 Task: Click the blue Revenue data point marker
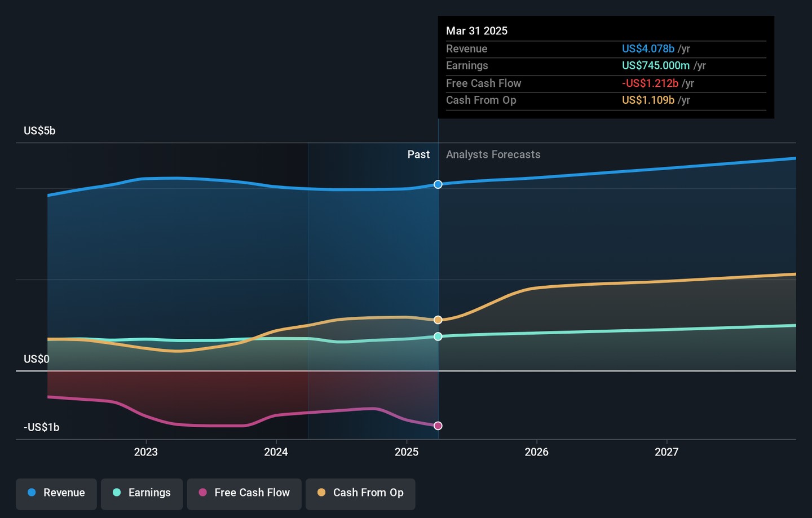coord(438,184)
